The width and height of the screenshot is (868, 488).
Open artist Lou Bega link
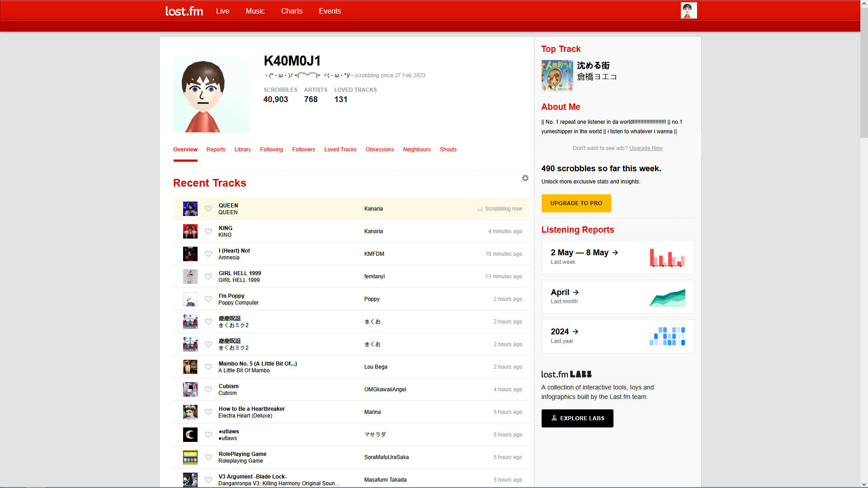(376, 367)
